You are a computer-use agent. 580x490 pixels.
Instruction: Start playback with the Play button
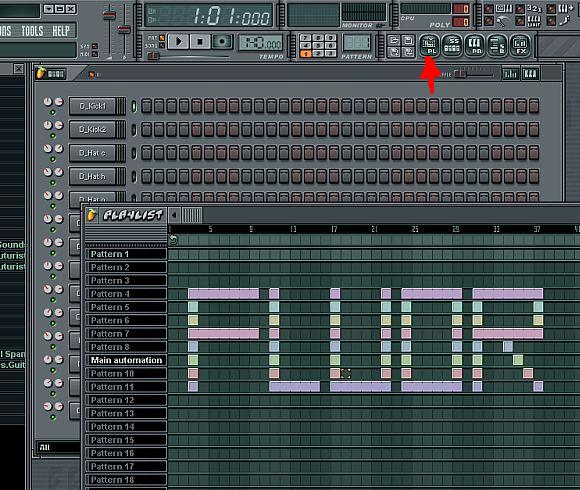coord(178,41)
